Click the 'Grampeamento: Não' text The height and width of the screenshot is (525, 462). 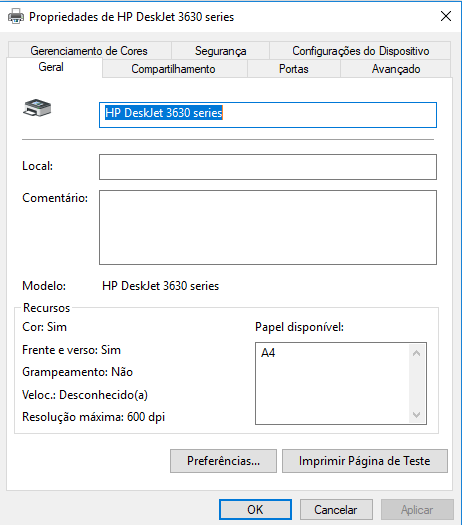coord(77,372)
